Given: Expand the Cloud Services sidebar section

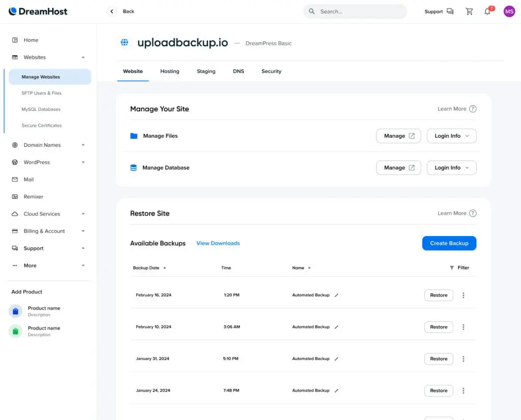Looking at the screenshot, I should click(x=83, y=214).
